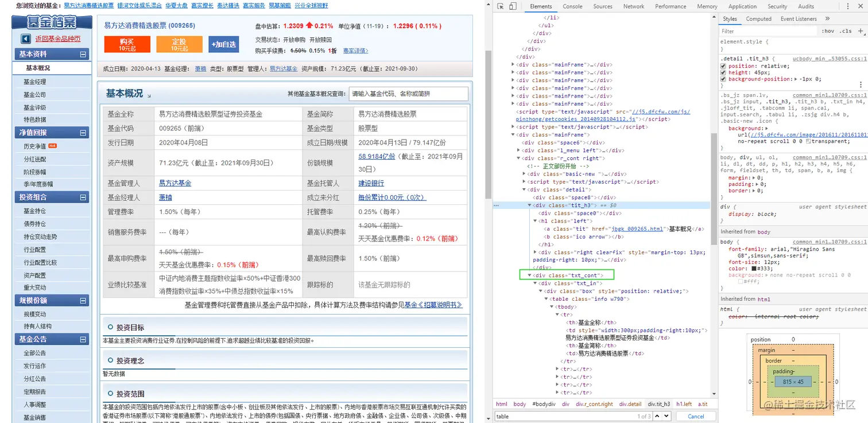Expand the div class="right clearfix" node

point(535,252)
